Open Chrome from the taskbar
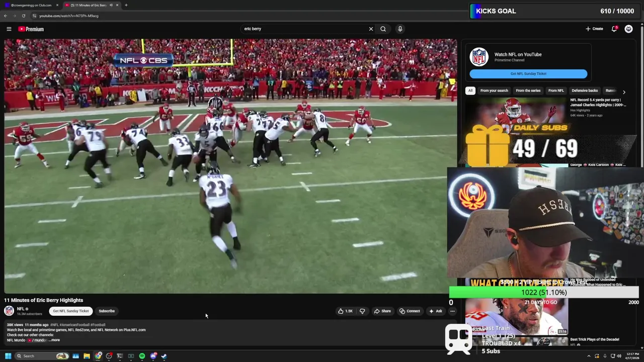This screenshot has width=644, height=362. click(x=98, y=356)
